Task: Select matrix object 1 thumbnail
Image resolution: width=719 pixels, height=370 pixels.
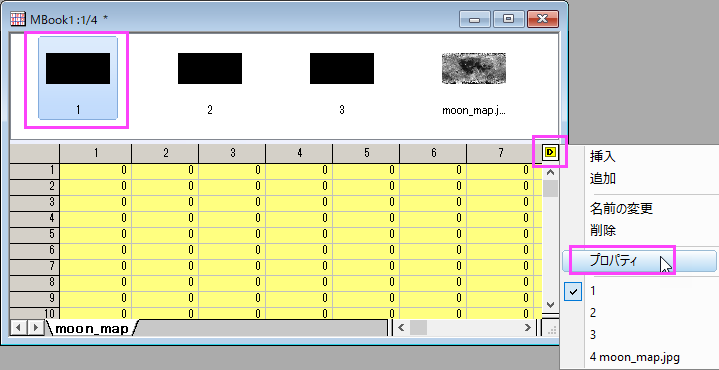Action: point(78,78)
